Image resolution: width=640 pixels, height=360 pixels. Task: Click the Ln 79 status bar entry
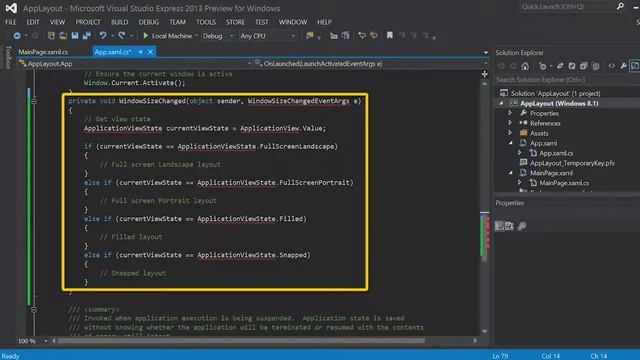[x=500, y=356]
